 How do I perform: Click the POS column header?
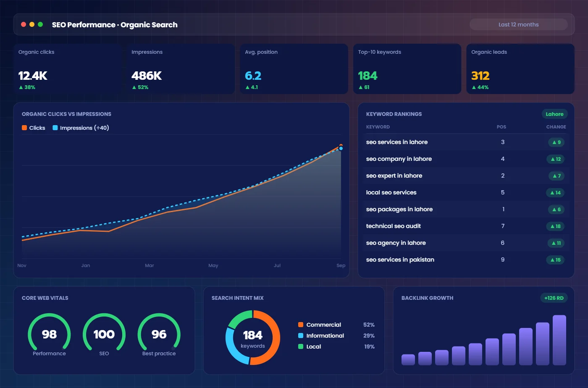click(x=501, y=127)
